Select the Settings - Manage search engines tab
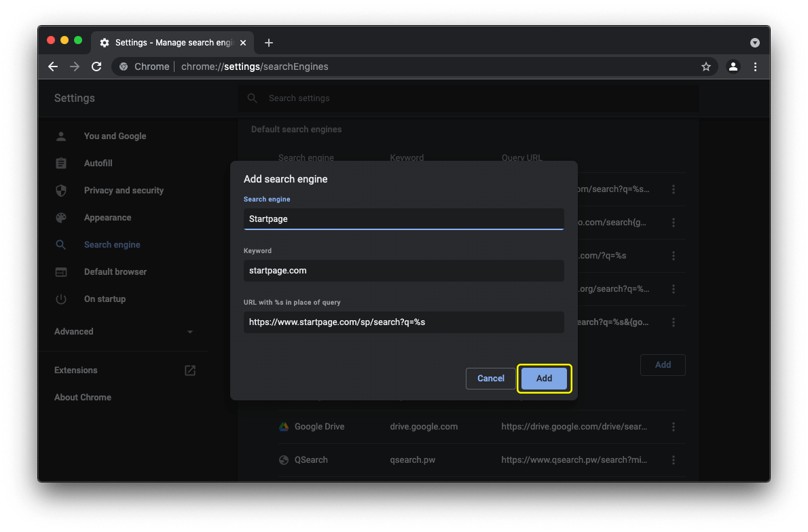 click(x=172, y=43)
